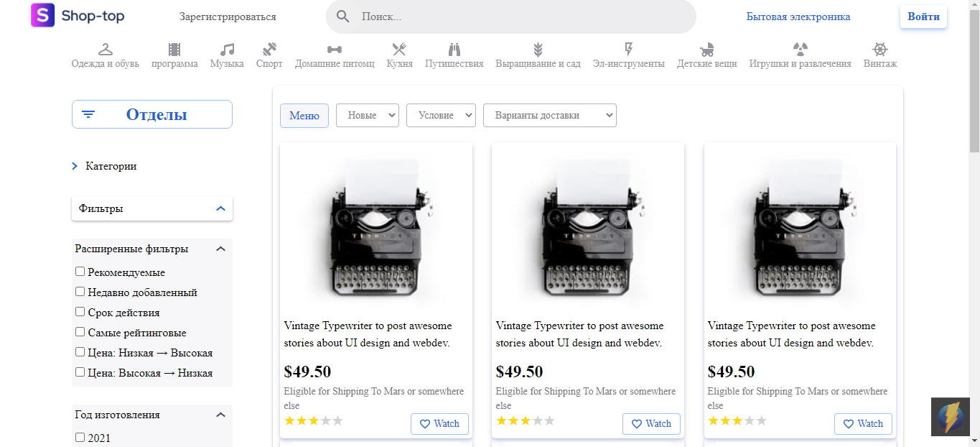
Task: Click the heart icon on third product's Watch
Action: click(x=848, y=424)
